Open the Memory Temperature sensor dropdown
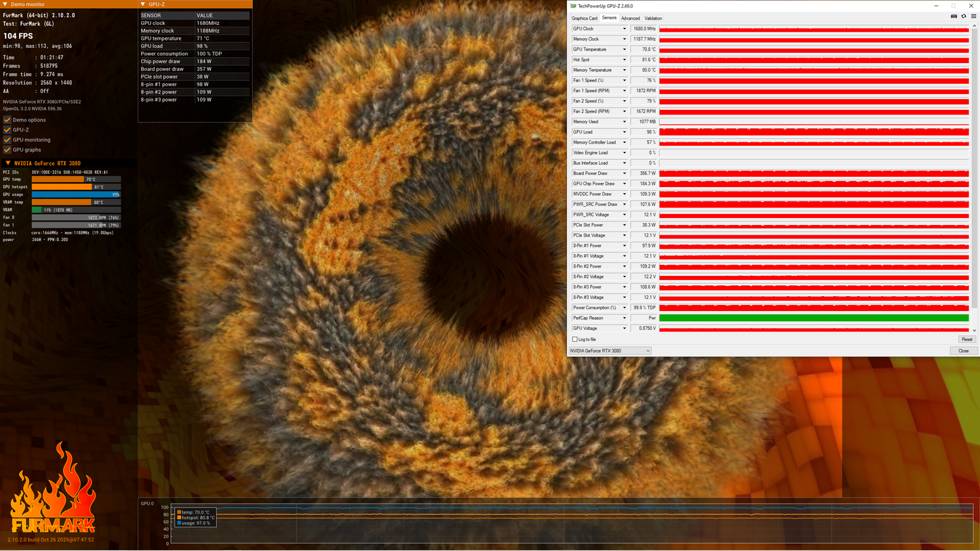This screenshot has width=980, height=551. [625, 70]
